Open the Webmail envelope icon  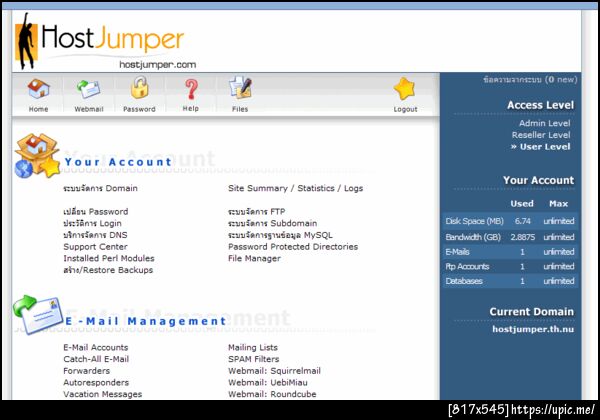(x=88, y=89)
